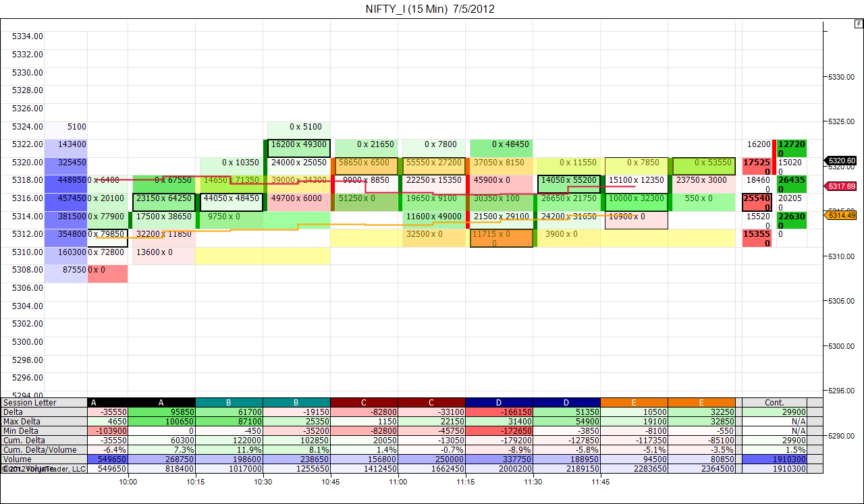This screenshot has width=864, height=504.
Task: Click the Max Delta value 87100
Action: [x=229, y=422]
